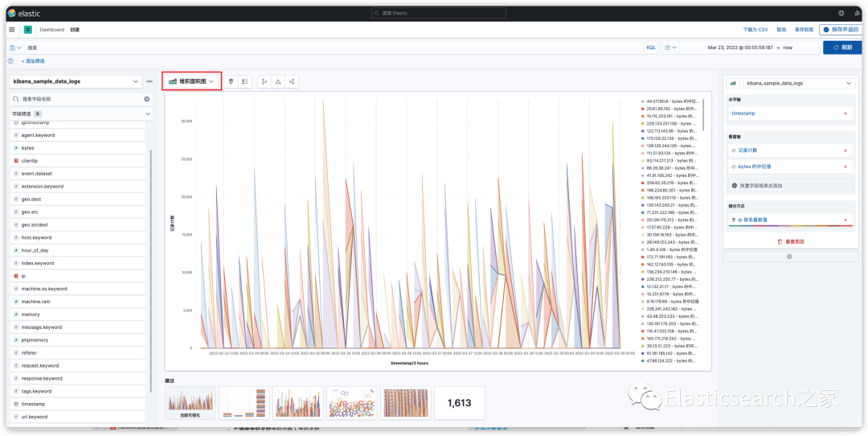Open the help menu icon in header

pos(841,13)
